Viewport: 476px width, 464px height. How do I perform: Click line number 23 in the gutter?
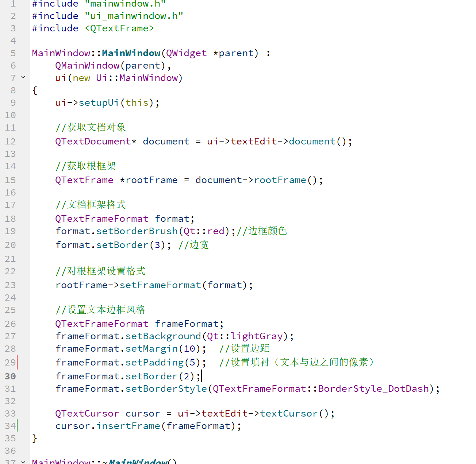point(10,285)
